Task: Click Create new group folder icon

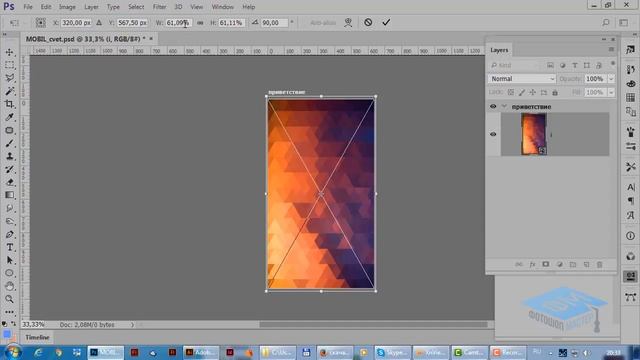Action: [x=573, y=264]
